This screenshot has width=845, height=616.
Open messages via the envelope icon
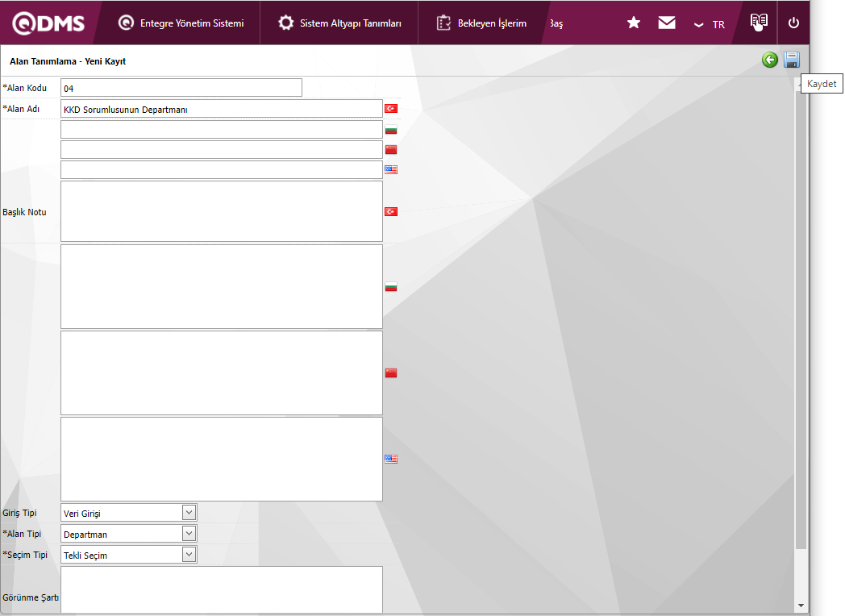[667, 23]
